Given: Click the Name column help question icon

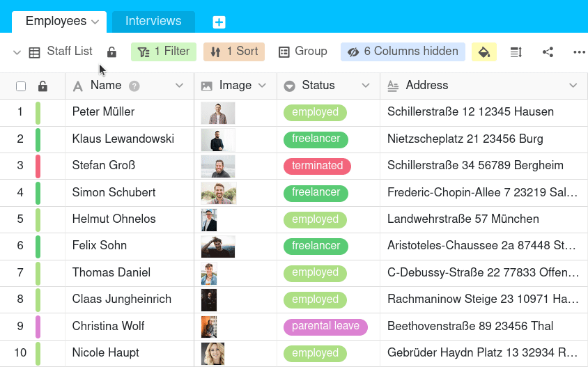Looking at the screenshot, I should point(134,86).
